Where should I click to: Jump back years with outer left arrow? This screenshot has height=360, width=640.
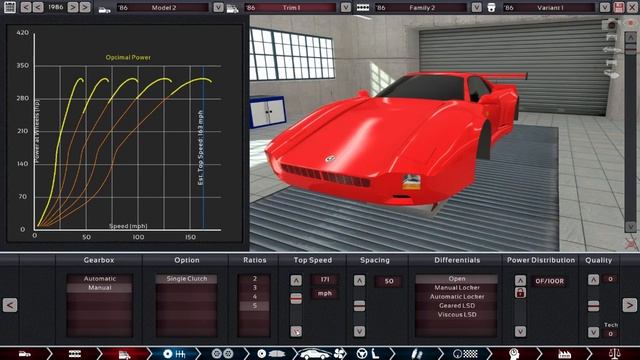click(x=26, y=7)
